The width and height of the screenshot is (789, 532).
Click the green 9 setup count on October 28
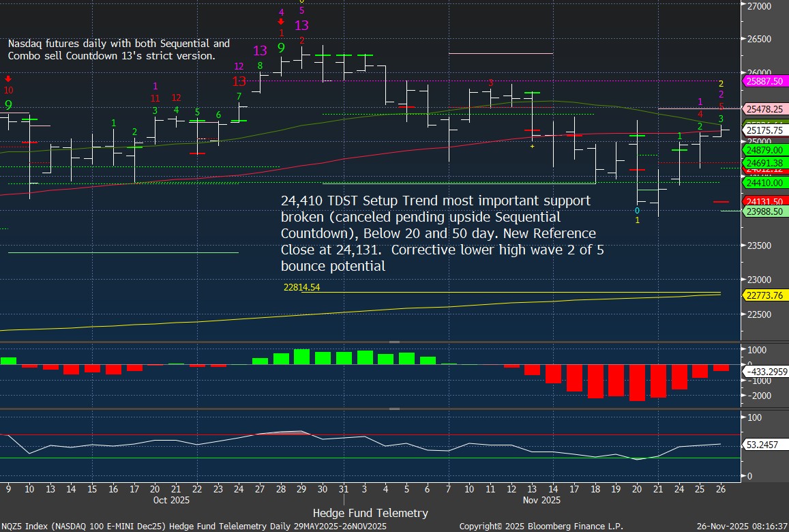pyautogui.click(x=281, y=48)
